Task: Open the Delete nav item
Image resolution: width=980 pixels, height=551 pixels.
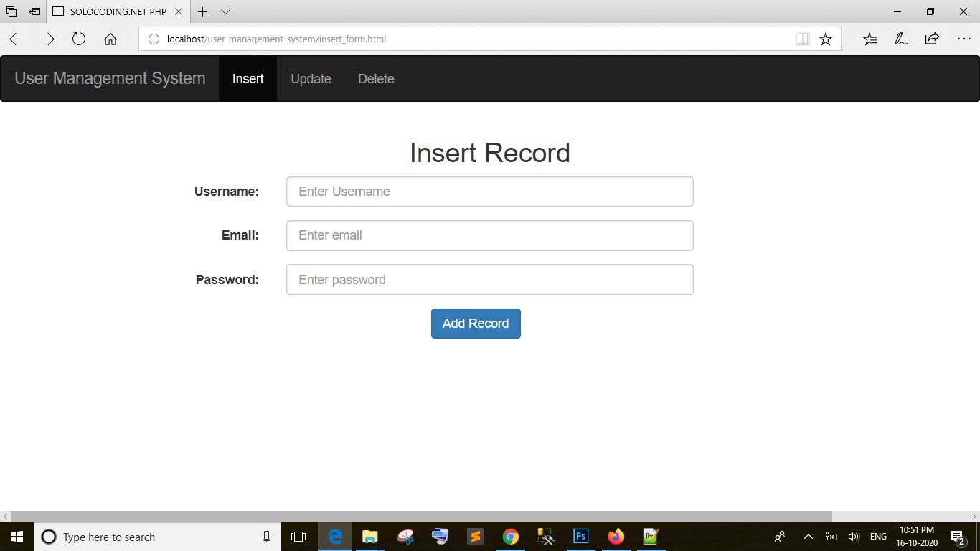Action: (376, 79)
